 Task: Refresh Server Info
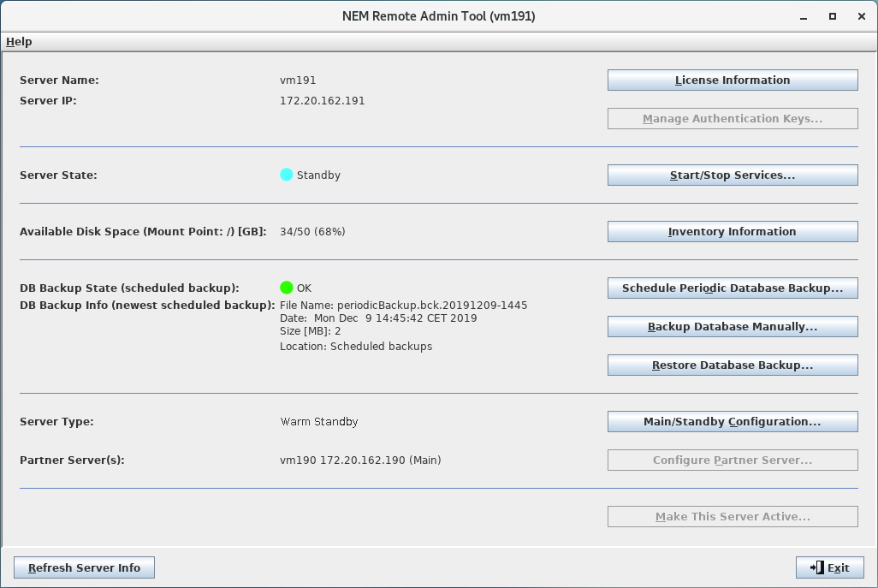tap(84, 567)
